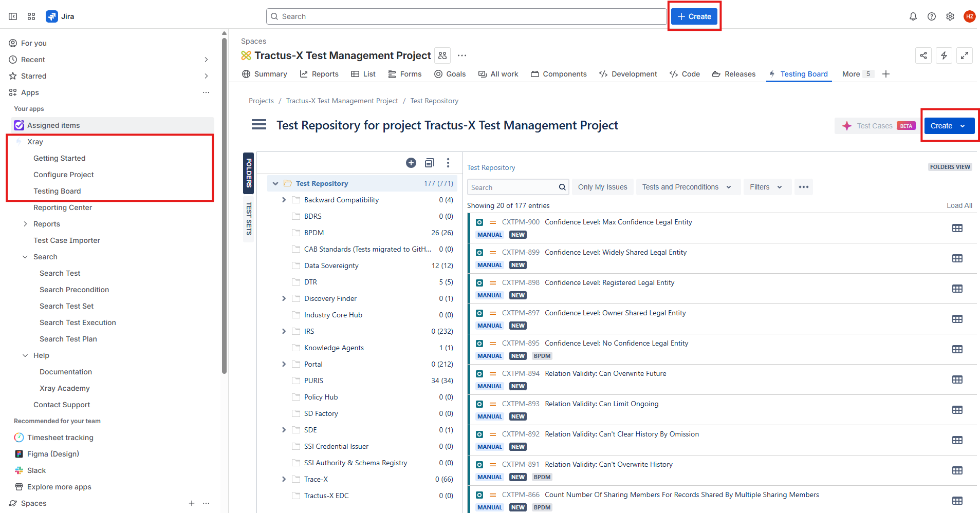Click the top Jira search field

pos(467,16)
